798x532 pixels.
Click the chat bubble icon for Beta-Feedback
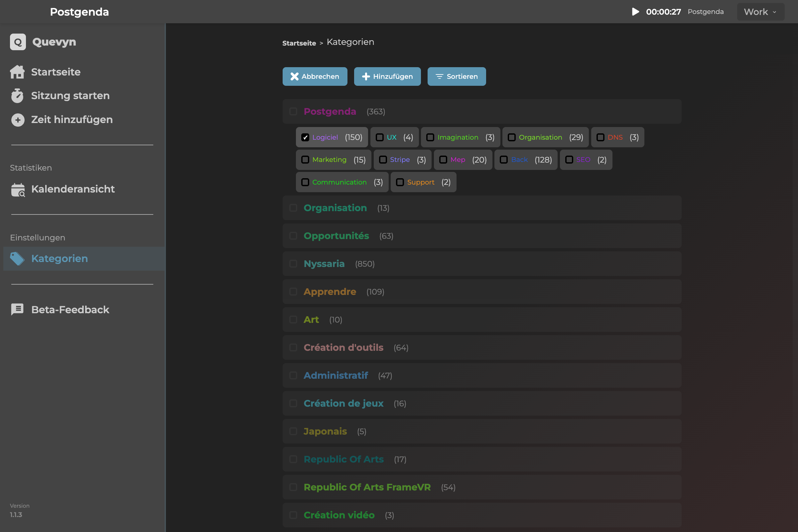click(17, 310)
